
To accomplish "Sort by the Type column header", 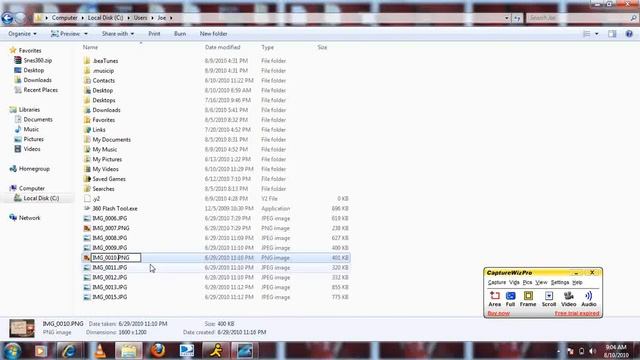I will [x=268, y=47].
